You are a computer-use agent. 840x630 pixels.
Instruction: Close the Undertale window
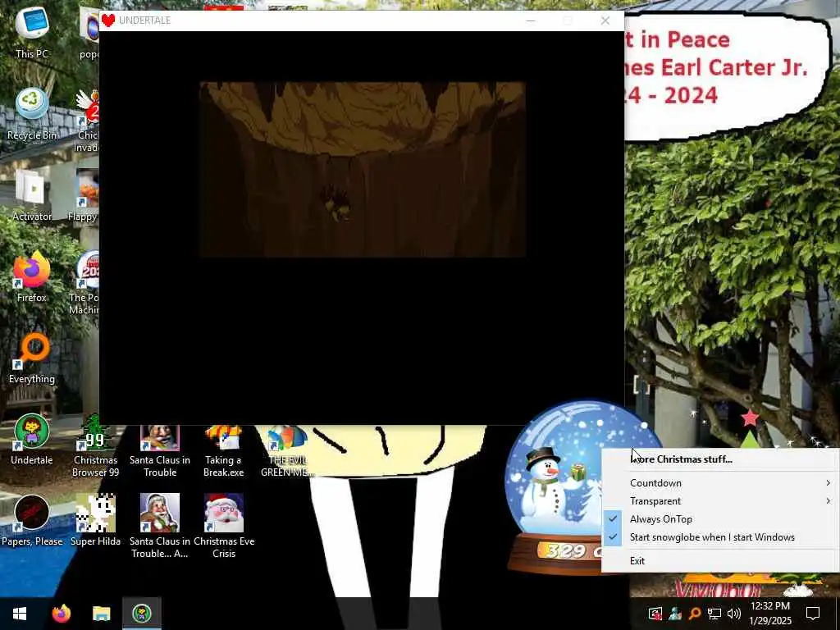tap(605, 21)
